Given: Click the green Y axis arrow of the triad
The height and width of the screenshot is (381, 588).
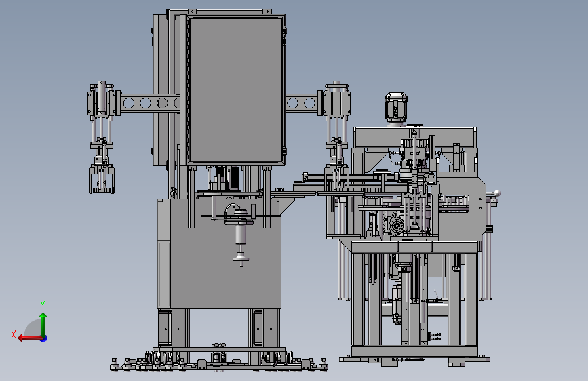Looking at the screenshot, I should coord(43,324).
